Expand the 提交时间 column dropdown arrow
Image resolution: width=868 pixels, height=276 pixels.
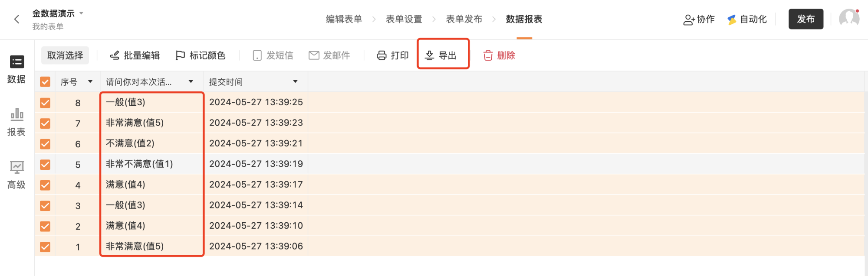tap(296, 81)
